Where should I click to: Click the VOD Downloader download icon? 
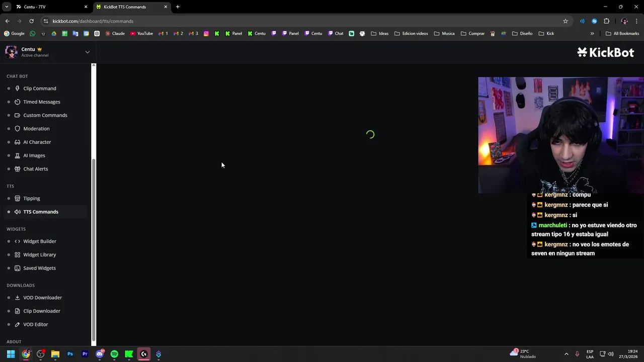pos(18,298)
